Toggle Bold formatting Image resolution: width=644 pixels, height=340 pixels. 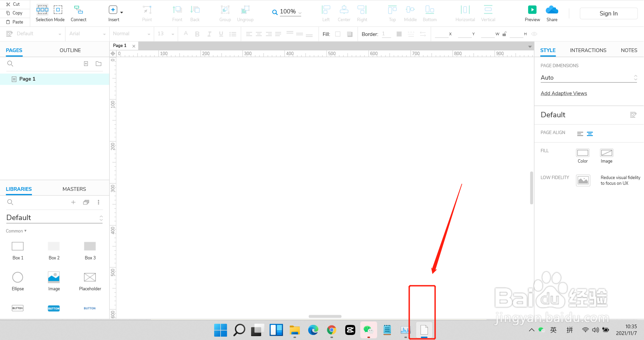pos(197,34)
